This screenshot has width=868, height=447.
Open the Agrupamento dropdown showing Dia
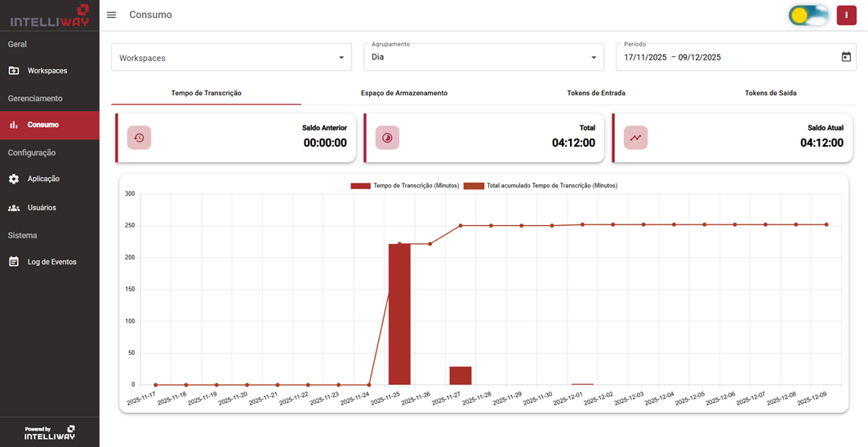pyautogui.click(x=483, y=58)
